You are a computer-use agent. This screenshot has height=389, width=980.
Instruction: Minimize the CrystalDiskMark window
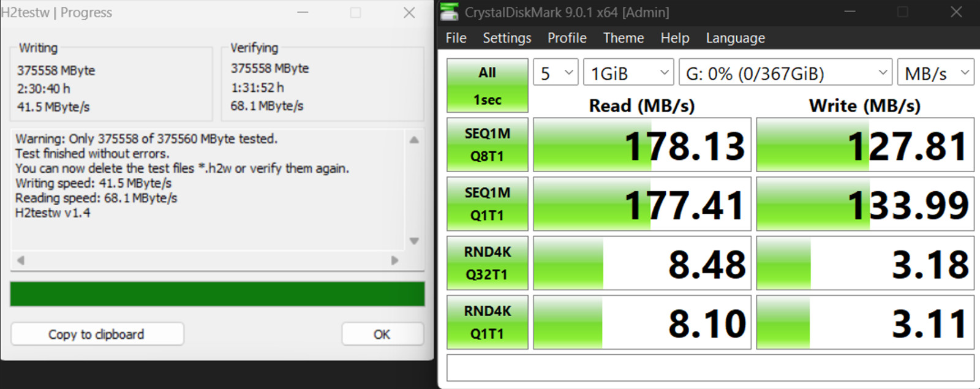click(x=850, y=12)
